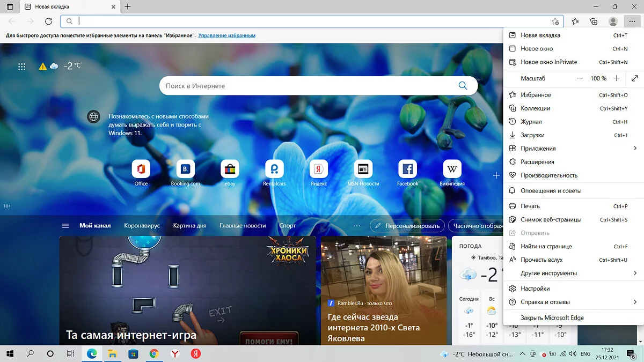Open the Office quick link tile
644x362 pixels.
[x=141, y=170]
